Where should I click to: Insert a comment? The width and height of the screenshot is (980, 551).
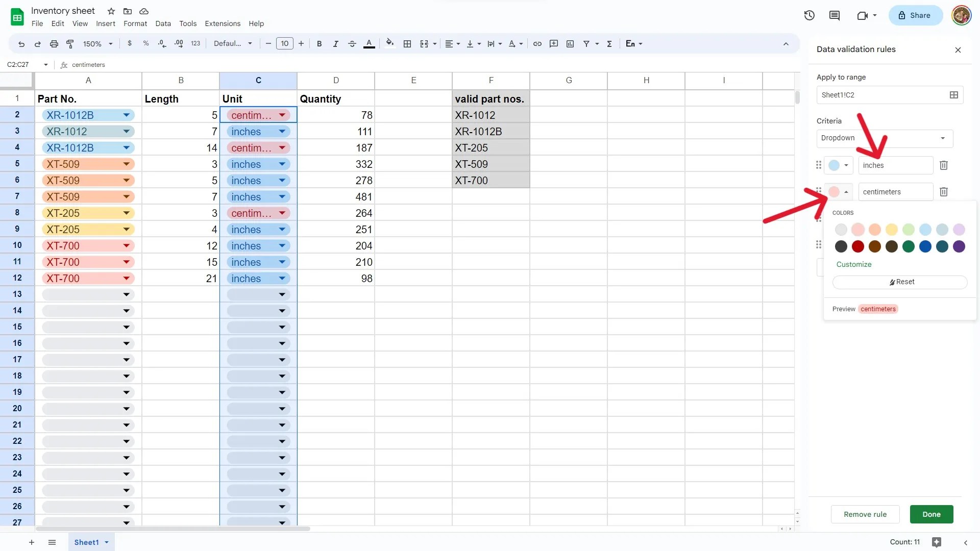[554, 44]
